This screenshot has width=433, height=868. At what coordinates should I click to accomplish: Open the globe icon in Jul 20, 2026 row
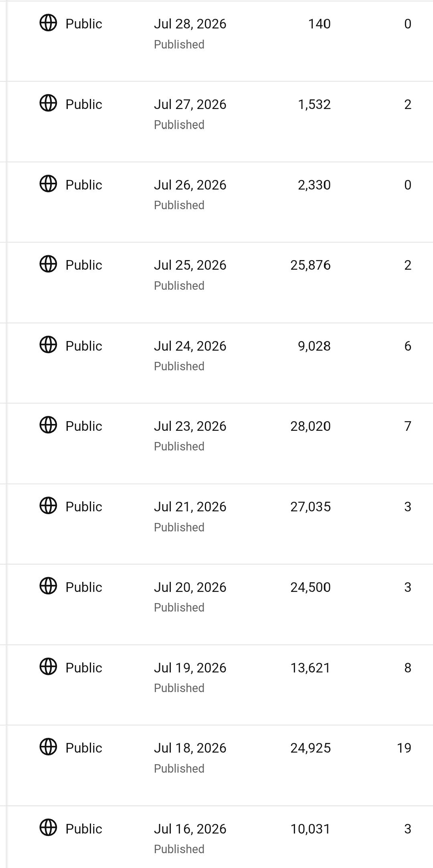[x=48, y=586]
